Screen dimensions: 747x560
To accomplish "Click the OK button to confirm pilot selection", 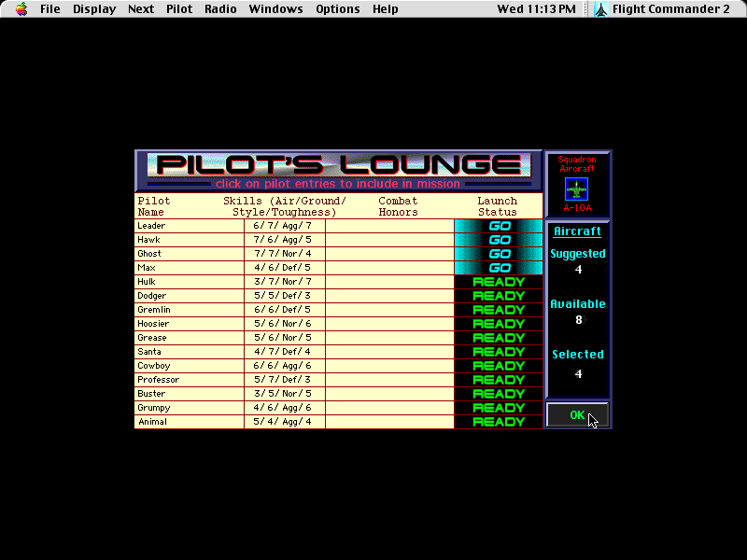I will [x=577, y=414].
